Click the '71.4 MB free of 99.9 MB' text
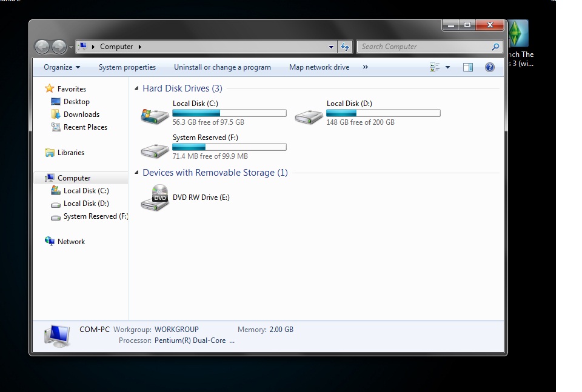582x392 pixels. 210,156
